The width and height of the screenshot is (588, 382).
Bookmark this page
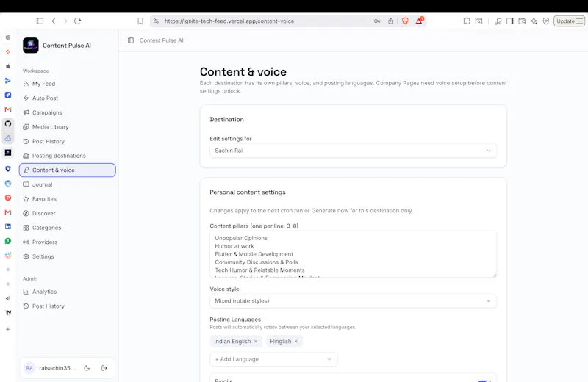point(140,21)
